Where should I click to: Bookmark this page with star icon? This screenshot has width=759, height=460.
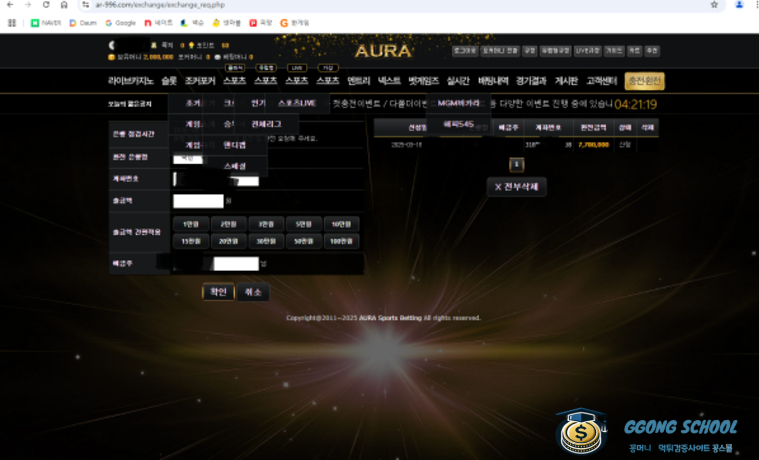[714, 5]
